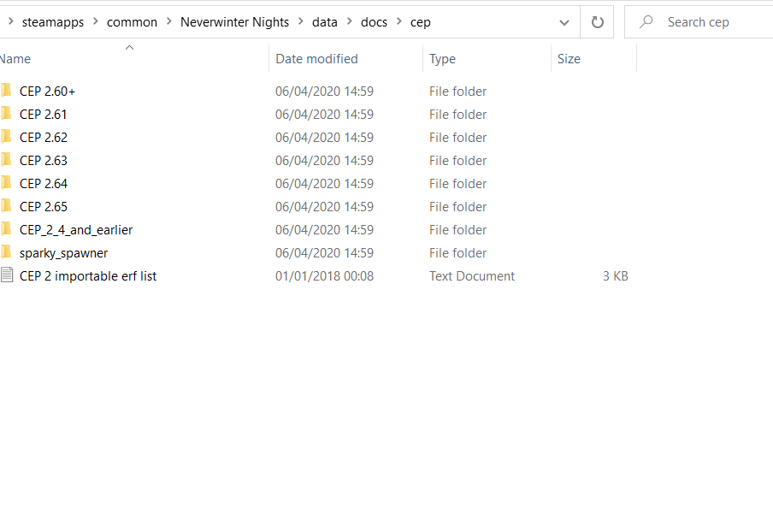Click the date modified of CEP 2.60+

(x=324, y=92)
